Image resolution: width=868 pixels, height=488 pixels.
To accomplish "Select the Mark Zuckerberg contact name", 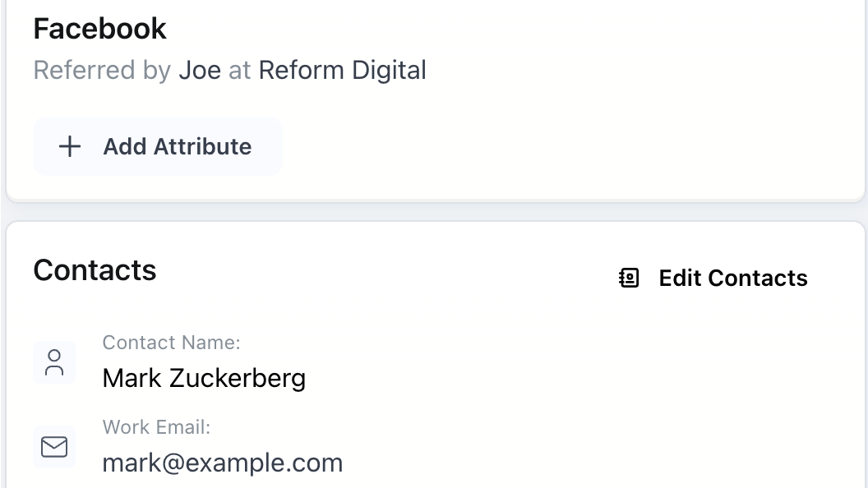I will click(204, 378).
